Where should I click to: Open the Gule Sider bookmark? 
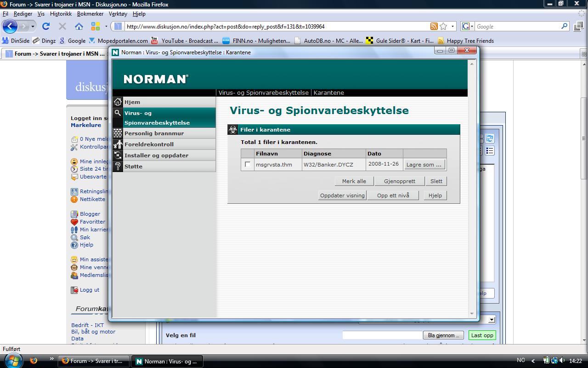399,40
